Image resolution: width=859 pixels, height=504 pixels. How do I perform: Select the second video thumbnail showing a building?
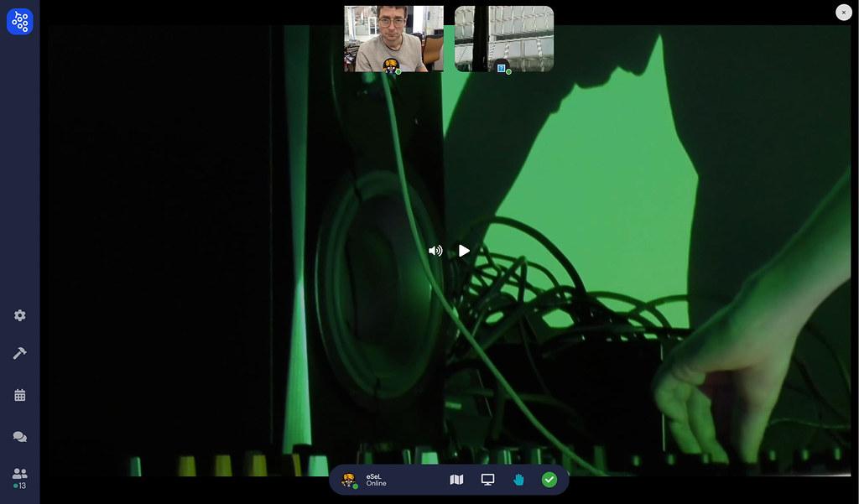(x=504, y=39)
